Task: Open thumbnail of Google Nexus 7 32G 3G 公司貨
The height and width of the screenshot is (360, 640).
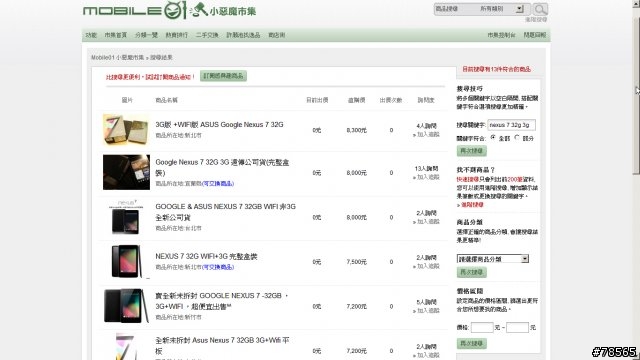Action: coord(126,172)
